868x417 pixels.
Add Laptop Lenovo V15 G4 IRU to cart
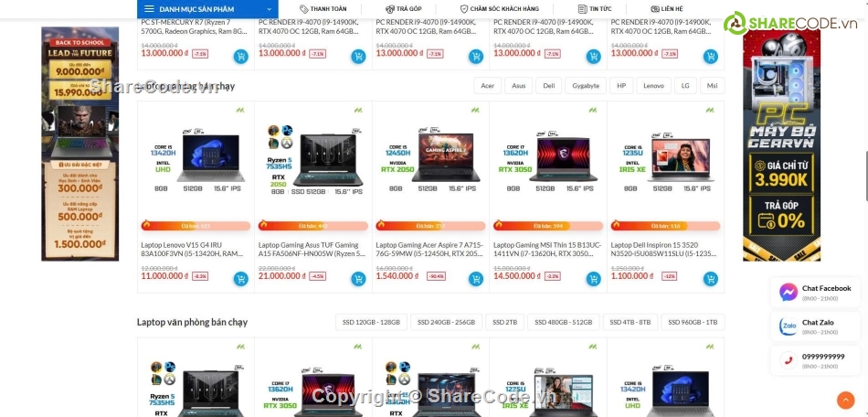click(x=241, y=279)
